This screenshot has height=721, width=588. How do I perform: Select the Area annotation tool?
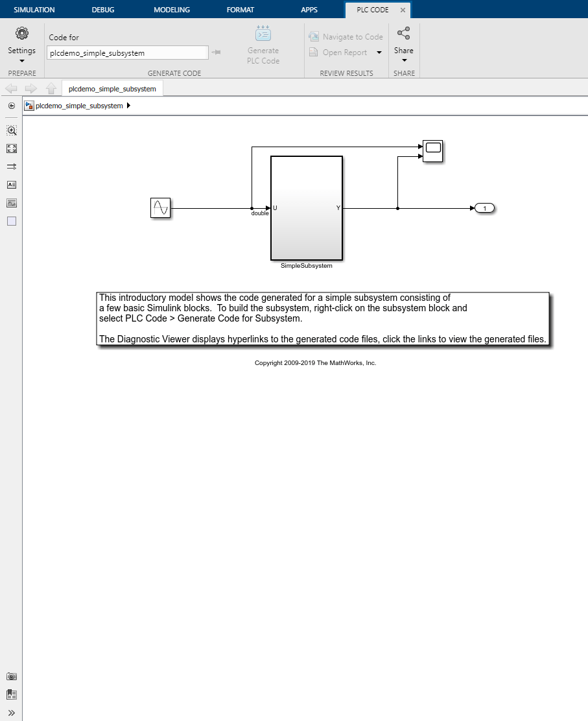11,221
